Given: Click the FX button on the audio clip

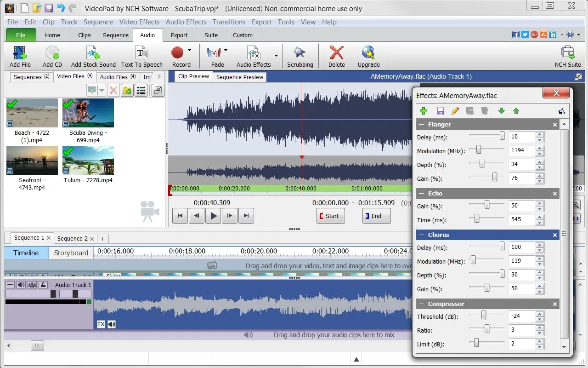Looking at the screenshot, I should pyautogui.click(x=101, y=324).
